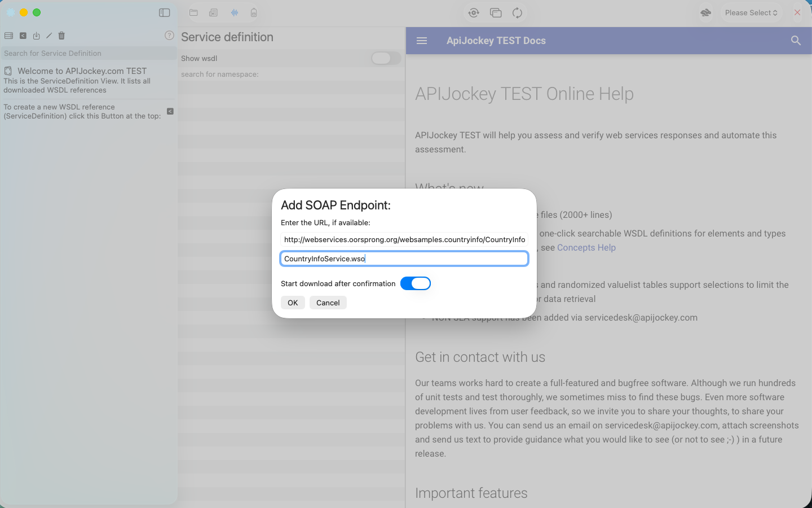Disable Start download after confirmation

[x=416, y=283]
